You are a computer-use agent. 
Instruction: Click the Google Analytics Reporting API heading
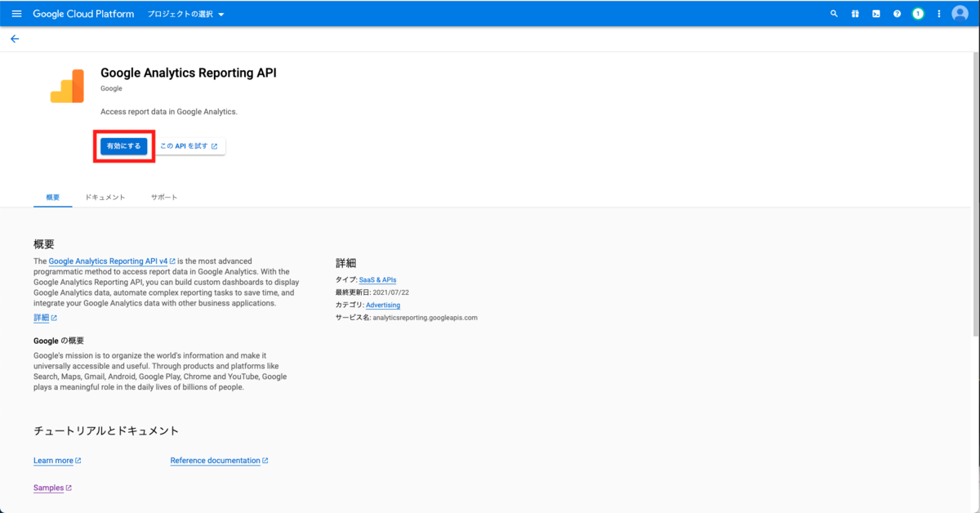[x=189, y=73]
